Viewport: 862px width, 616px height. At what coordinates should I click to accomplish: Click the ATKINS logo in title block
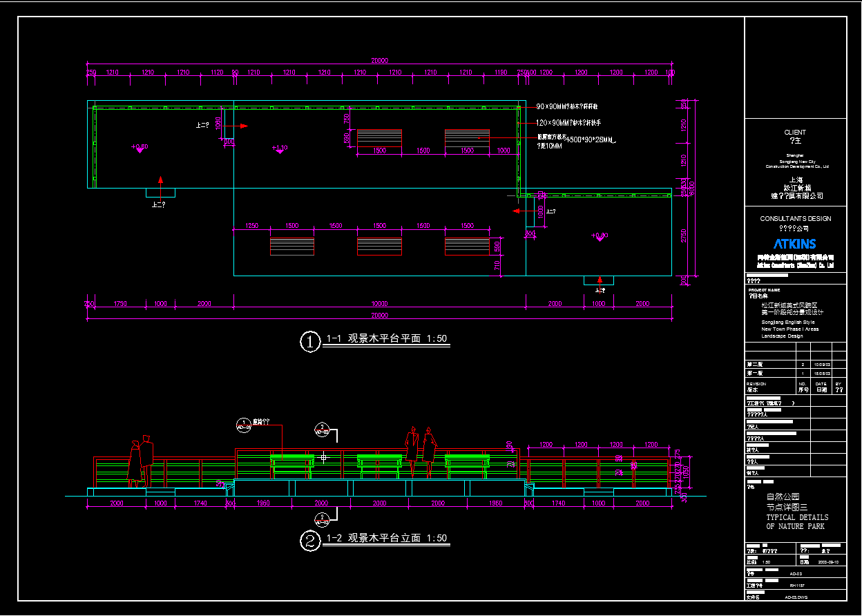pos(794,244)
